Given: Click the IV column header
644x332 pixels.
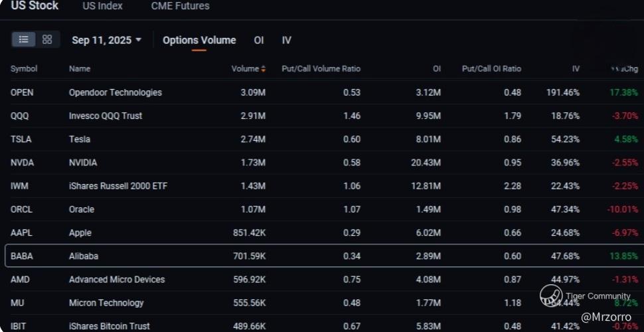Looking at the screenshot, I should tap(576, 69).
